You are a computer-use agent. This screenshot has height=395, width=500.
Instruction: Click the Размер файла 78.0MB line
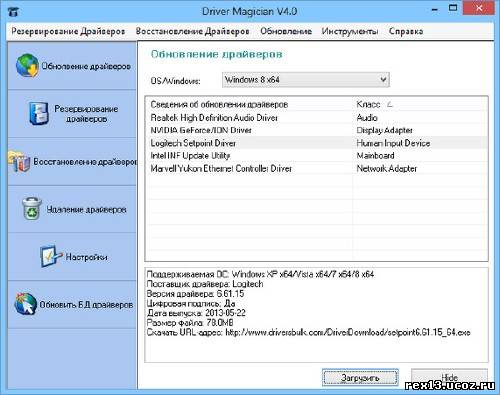(190, 323)
